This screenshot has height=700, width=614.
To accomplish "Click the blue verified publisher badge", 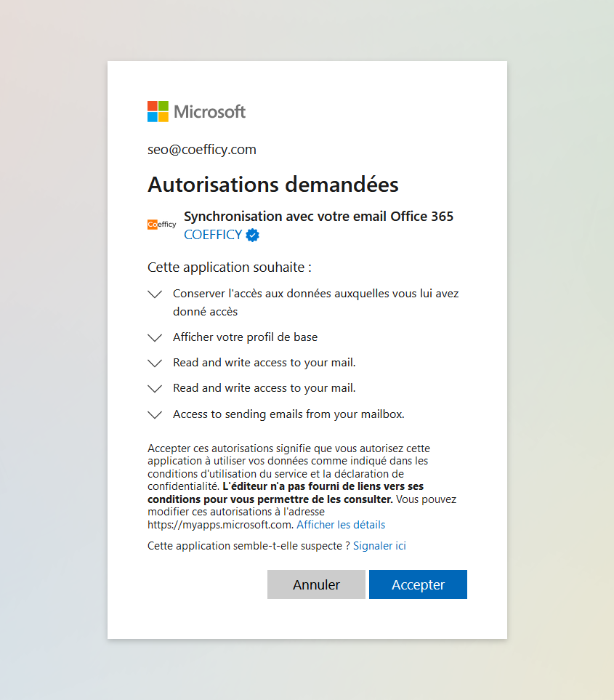I will coord(253,235).
